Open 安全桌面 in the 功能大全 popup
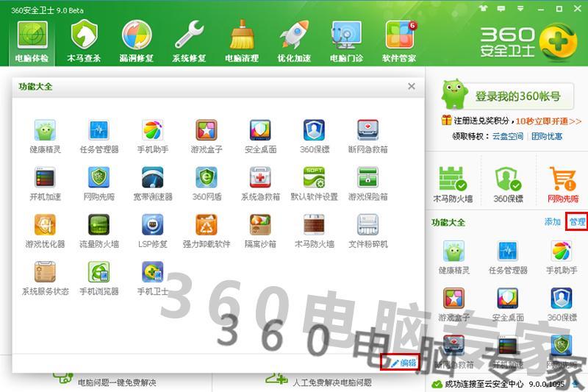The height and width of the screenshot is (392, 588). (260, 137)
